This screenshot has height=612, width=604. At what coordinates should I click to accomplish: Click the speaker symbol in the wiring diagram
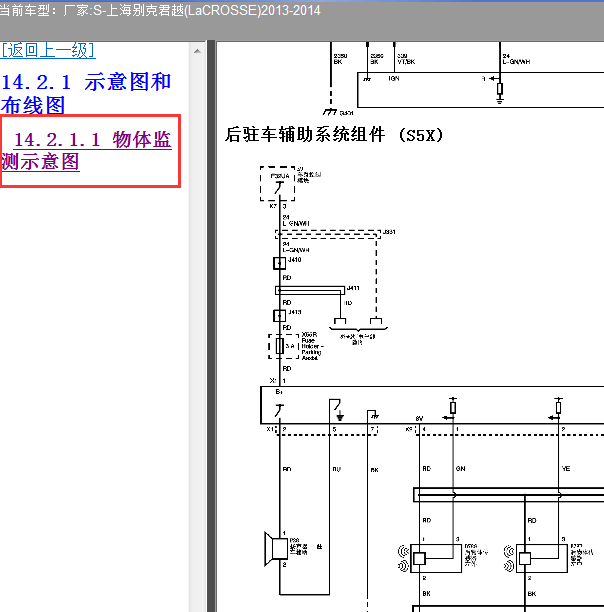pos(276,548)
